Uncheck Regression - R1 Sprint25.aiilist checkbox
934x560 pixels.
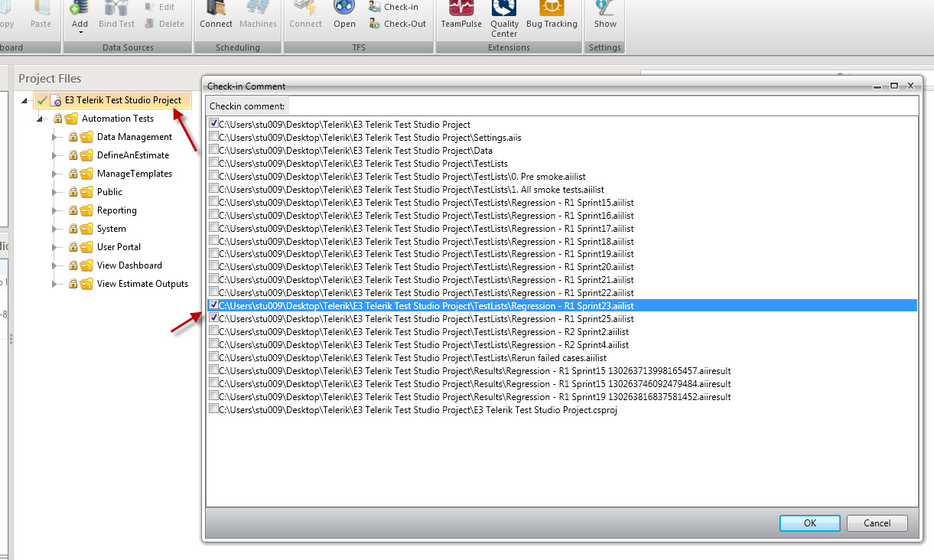(213, 318)
